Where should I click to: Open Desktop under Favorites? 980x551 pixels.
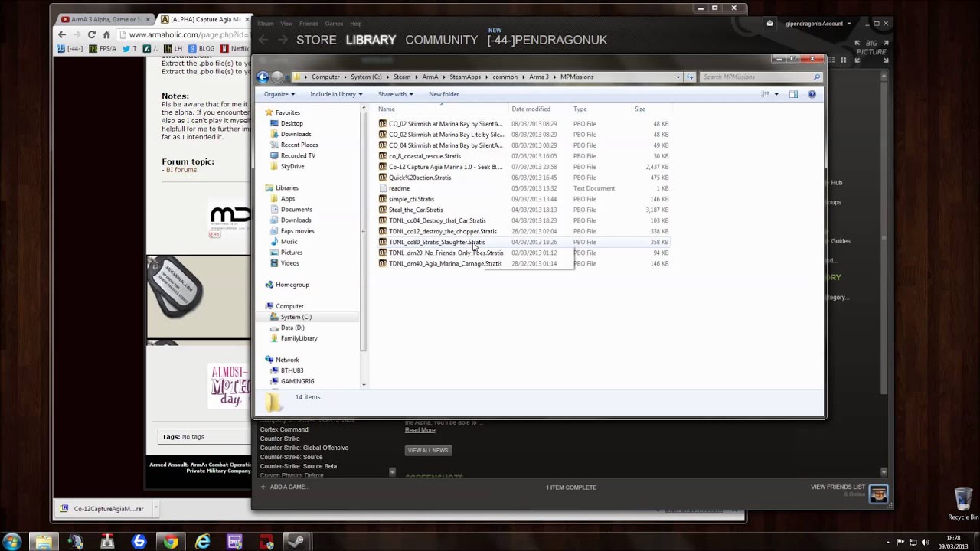click(292, 123)
